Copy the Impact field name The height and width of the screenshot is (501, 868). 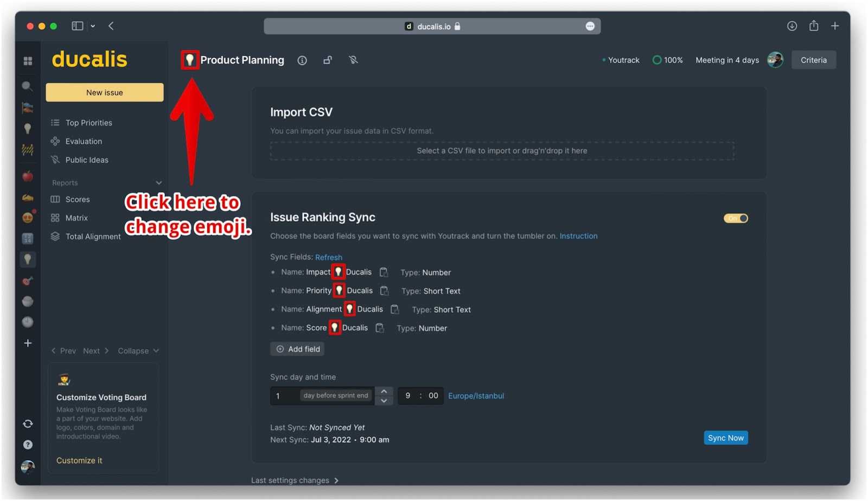[x=384, y=272]
